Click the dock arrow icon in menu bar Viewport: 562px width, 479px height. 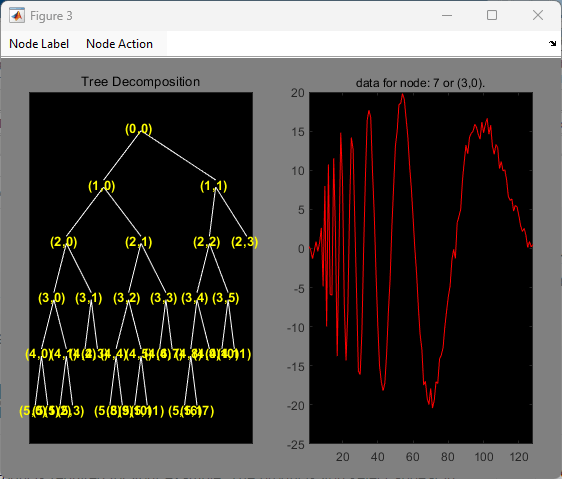(552, 43)
